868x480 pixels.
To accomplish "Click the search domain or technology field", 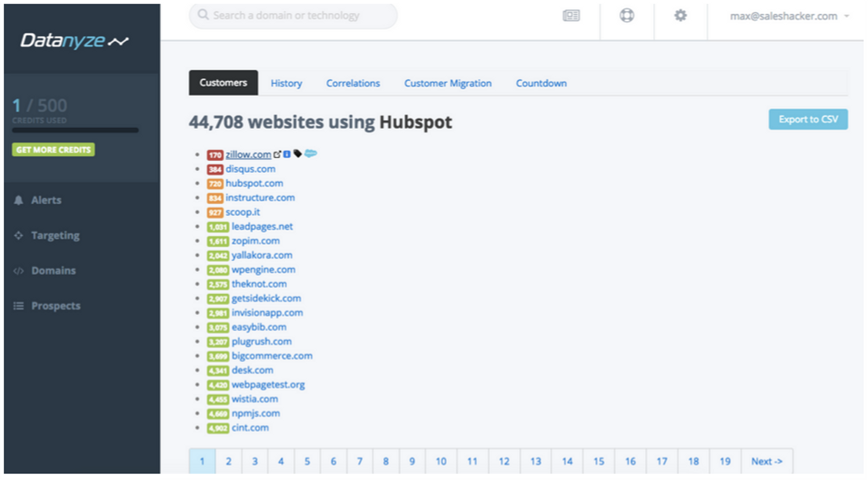I will (x=293, y=16).
